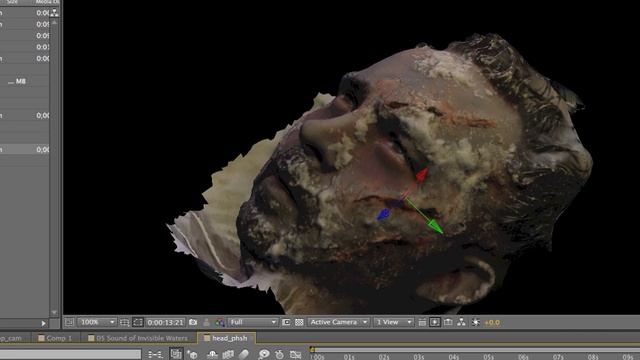
Task: Open the Comp Flowchart icon in viewer
Action: [x=461, y=322]
